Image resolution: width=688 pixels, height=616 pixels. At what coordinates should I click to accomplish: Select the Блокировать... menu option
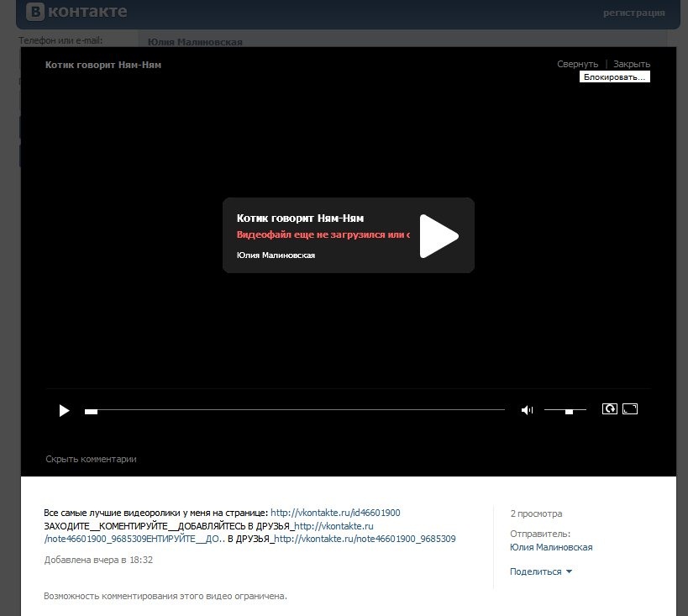[x=615, y=77]
